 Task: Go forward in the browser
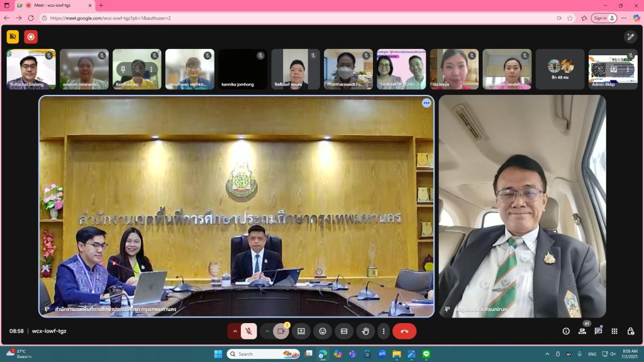tap(19, 18)
